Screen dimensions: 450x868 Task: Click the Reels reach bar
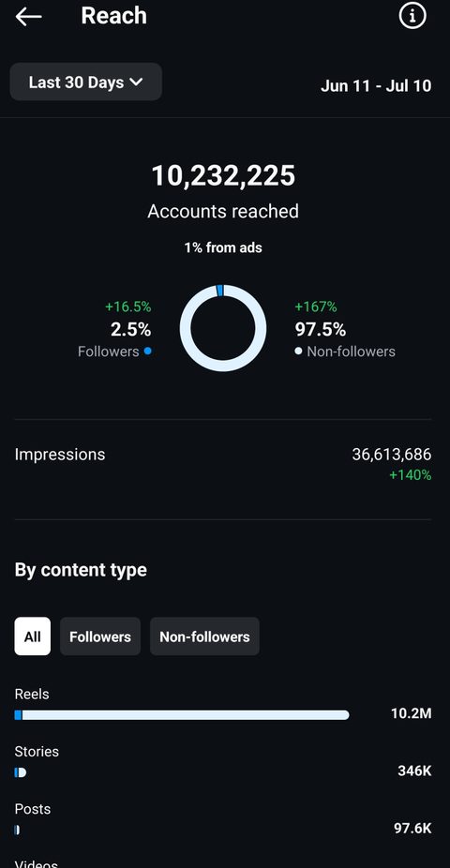coord(182,714)
